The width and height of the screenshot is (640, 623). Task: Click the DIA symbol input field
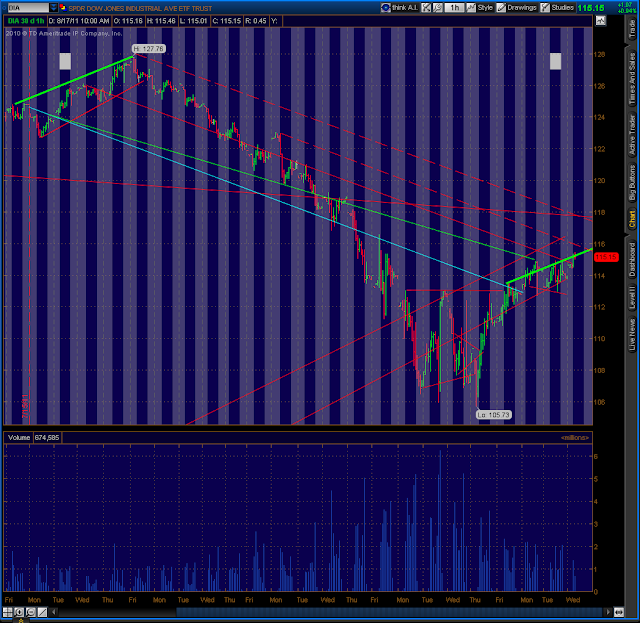click(28, 8)
